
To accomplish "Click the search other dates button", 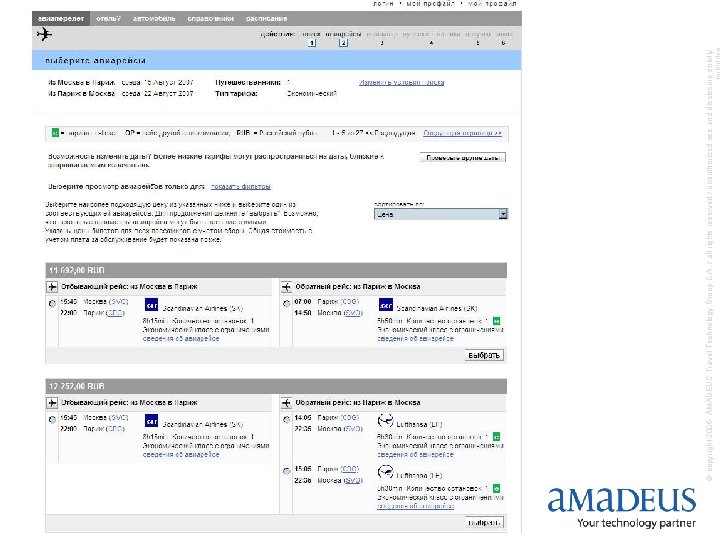I will pos(462,158).
